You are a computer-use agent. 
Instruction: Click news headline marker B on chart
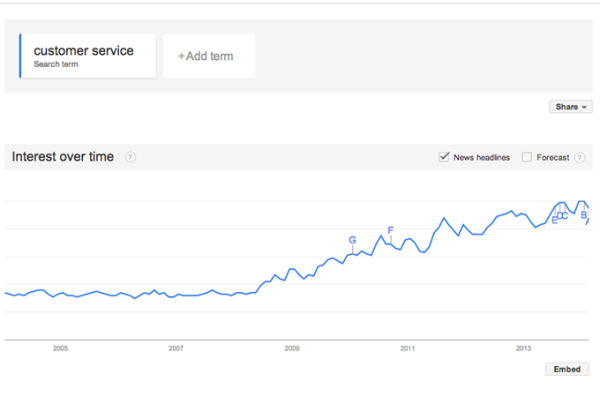click(x=584, y=215)
